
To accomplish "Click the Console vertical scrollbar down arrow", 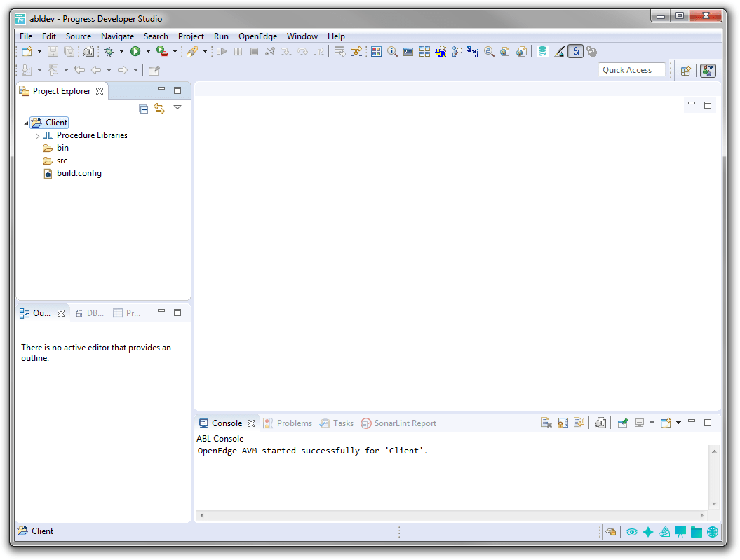I will (x=715, y=504).
